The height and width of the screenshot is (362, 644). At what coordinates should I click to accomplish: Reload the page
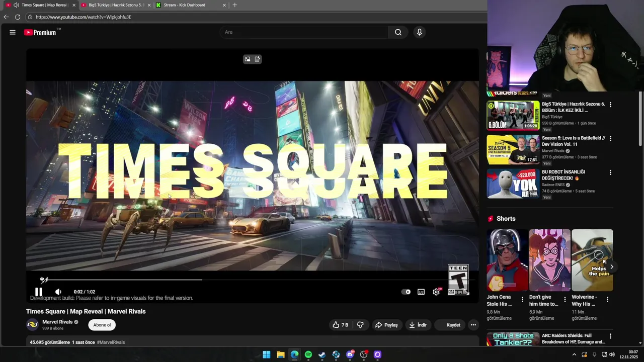coord(18,17)
